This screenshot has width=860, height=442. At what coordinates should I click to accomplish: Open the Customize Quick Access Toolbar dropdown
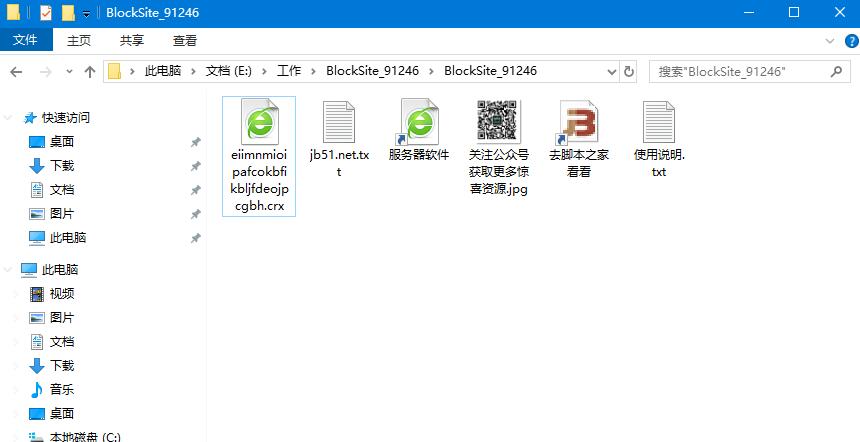pos(86,13)
